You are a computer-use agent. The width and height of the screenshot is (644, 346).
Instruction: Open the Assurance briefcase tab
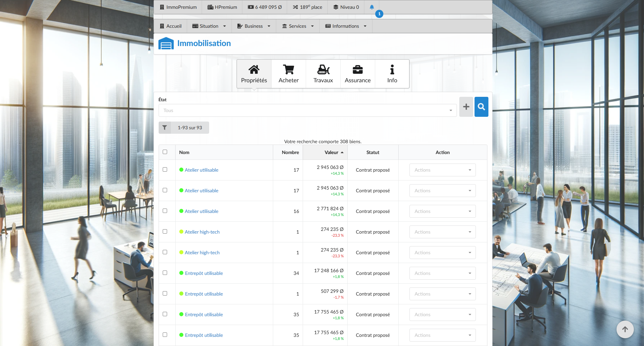click(358, 74)
